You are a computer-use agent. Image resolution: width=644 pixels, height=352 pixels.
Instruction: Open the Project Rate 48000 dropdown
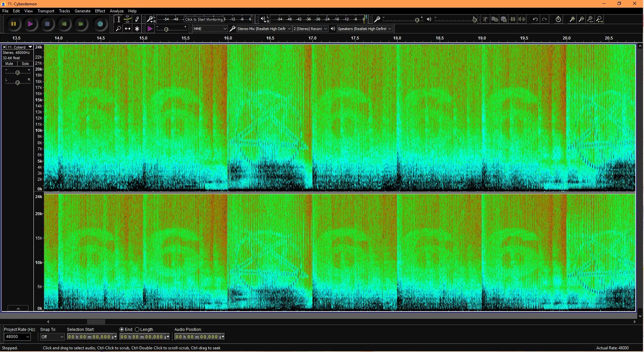pos(17,337)
